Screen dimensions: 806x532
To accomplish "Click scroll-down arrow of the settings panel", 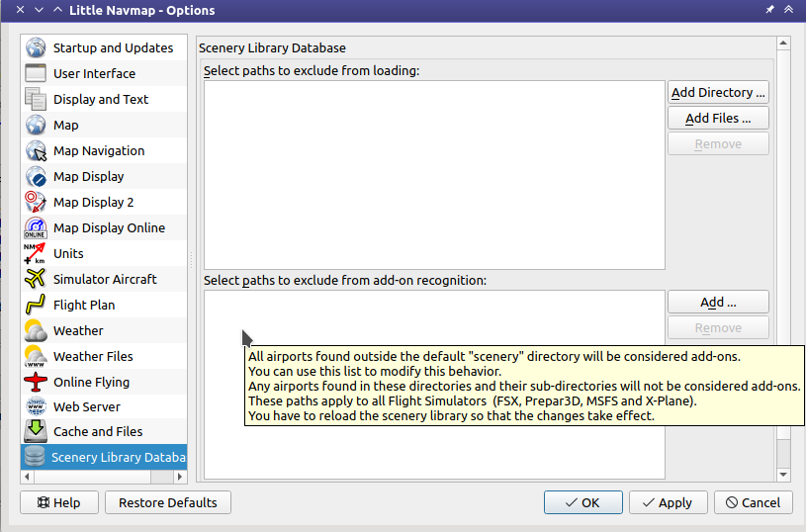I will (x=783, y=475).
